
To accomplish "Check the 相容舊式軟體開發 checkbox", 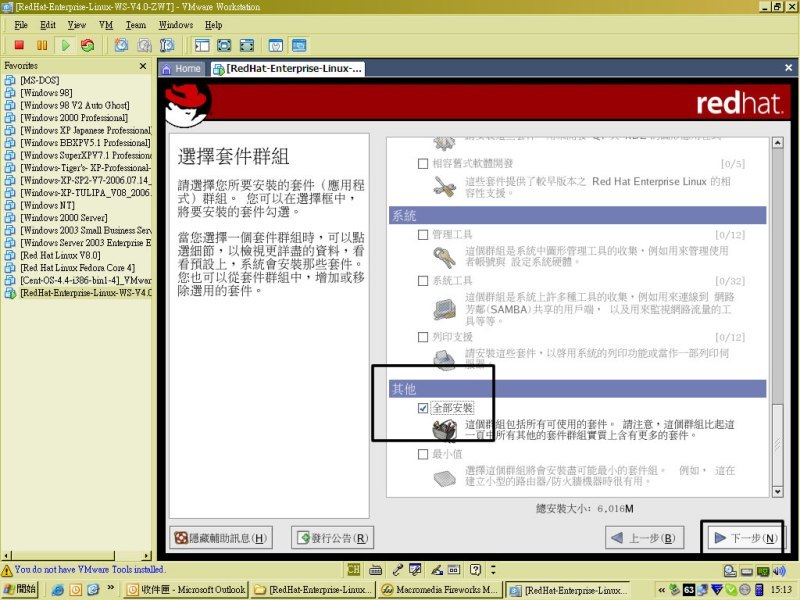I will (x=422, y=164).
